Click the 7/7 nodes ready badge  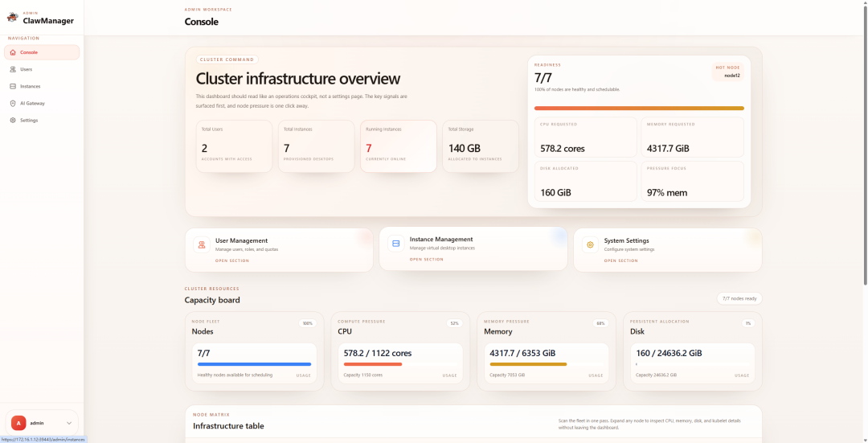pyautogui.click(x=739, y=298)
